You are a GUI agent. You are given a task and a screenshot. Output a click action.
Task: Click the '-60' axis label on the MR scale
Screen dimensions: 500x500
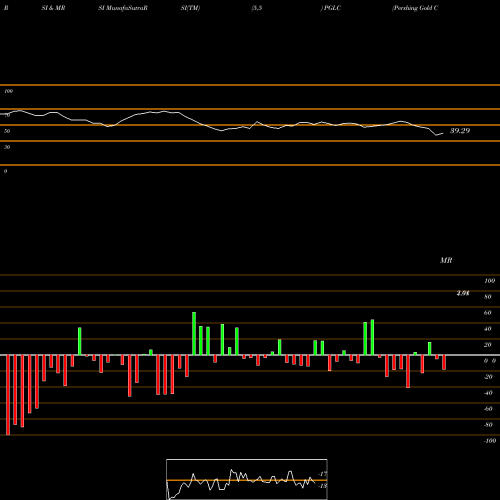[x=488, y=409]
